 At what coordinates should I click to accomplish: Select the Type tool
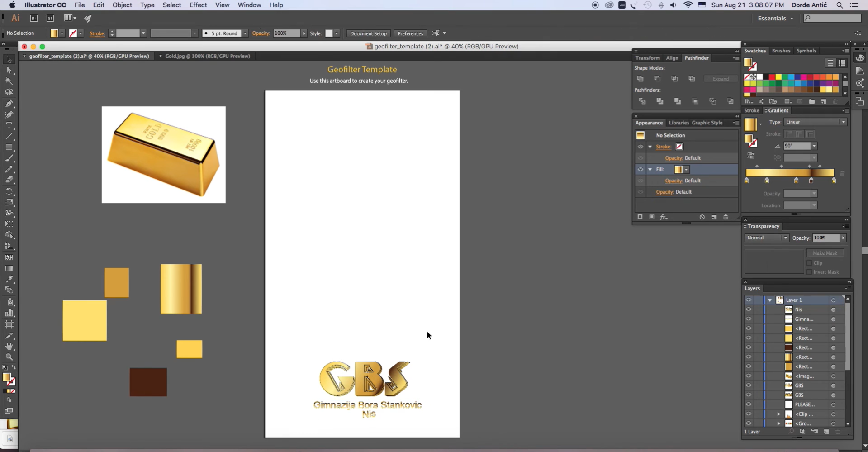(9, 126)
